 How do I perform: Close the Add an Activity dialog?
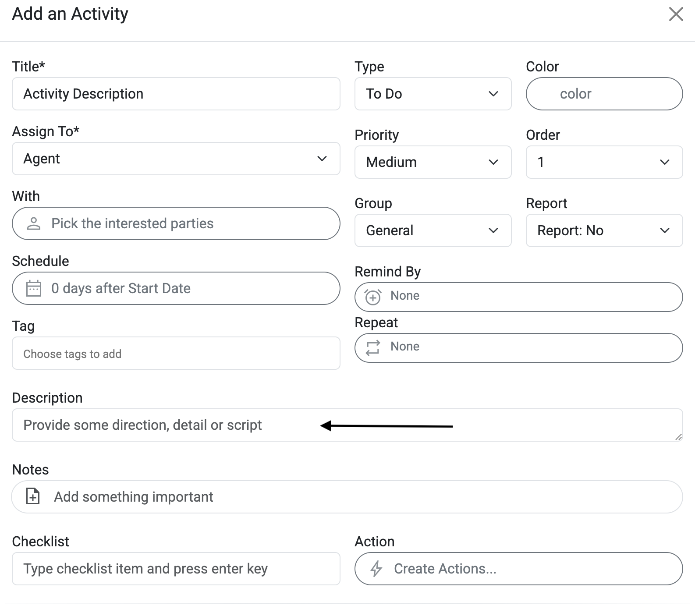676,14
